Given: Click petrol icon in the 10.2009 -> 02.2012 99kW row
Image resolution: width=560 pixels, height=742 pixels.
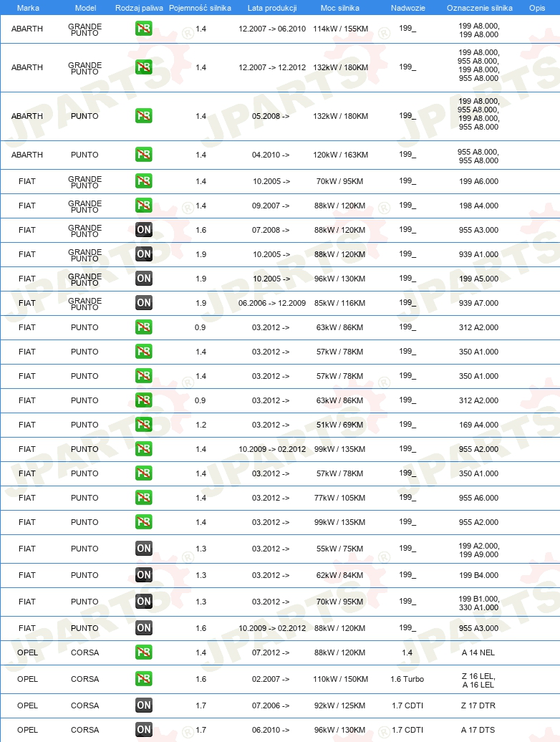Looking at the screenshot, I should point(144,448).
